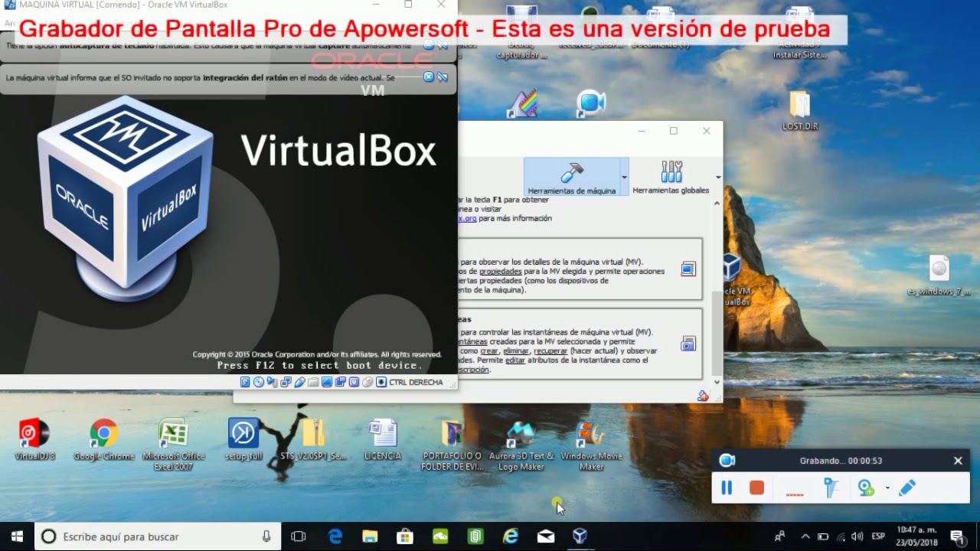
Task: Click the pencil annotation tool in recorder toolbar
Action: click(x=907, y=487)
